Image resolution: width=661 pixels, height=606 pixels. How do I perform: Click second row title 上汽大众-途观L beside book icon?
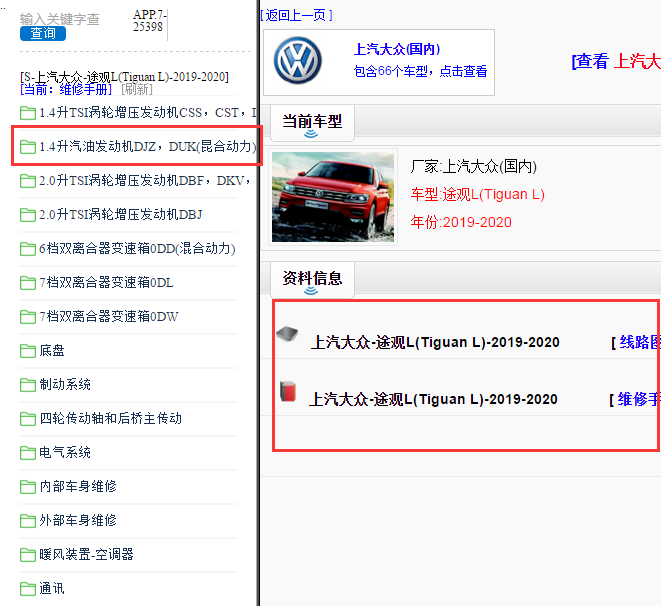pyautogui.click(x=433, y=399)
